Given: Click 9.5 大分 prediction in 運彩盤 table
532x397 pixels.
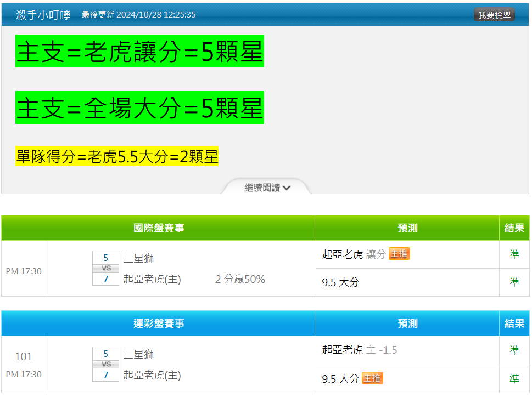Looking at the screenshot, I should pyautogui.click(x=340, y=379).
